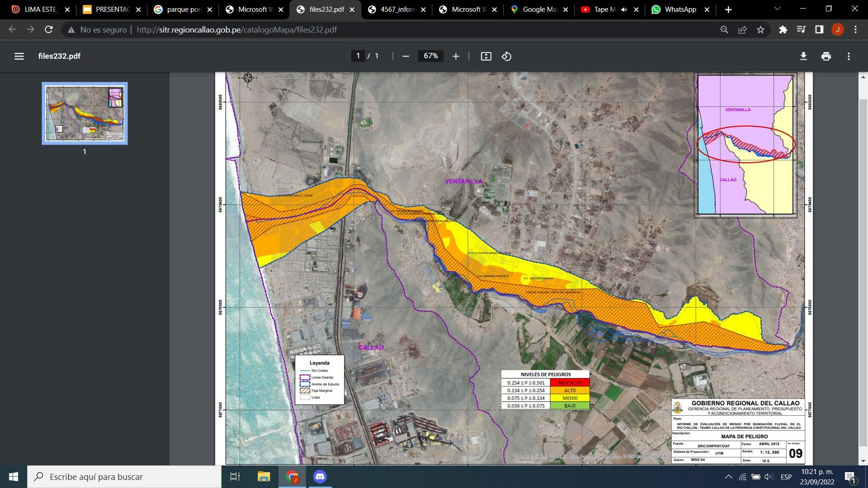Viewport: 868px width, 488px height.
Task: Open PDF viewer more actions menu
Action: (849, 56)
